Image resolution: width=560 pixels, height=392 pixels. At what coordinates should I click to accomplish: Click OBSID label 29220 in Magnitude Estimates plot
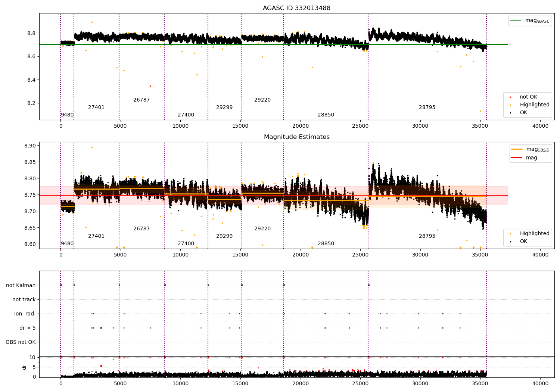[x=262, y=228]
